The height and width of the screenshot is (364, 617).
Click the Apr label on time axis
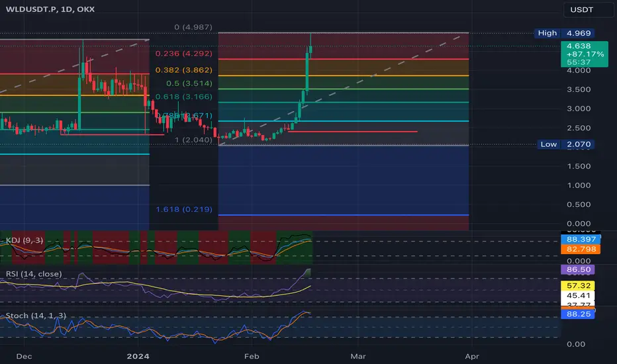click(x=472, y=357)
